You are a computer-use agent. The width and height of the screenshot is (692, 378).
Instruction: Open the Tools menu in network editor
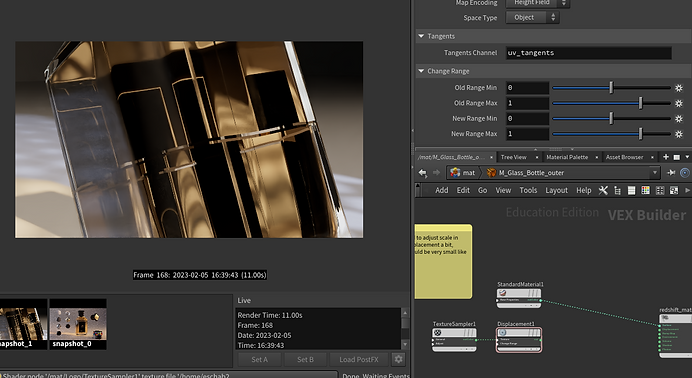click(x=528, y=190)
